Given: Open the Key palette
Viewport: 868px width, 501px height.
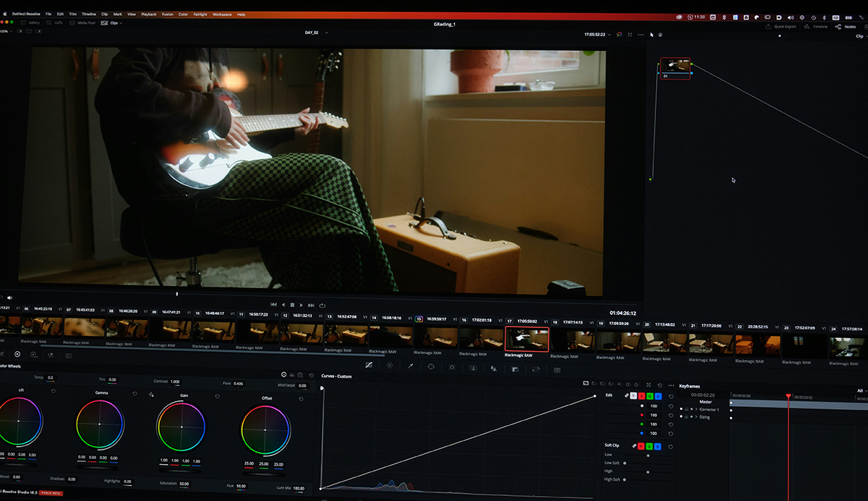Looking at the screenshot, I should point(513,368).
